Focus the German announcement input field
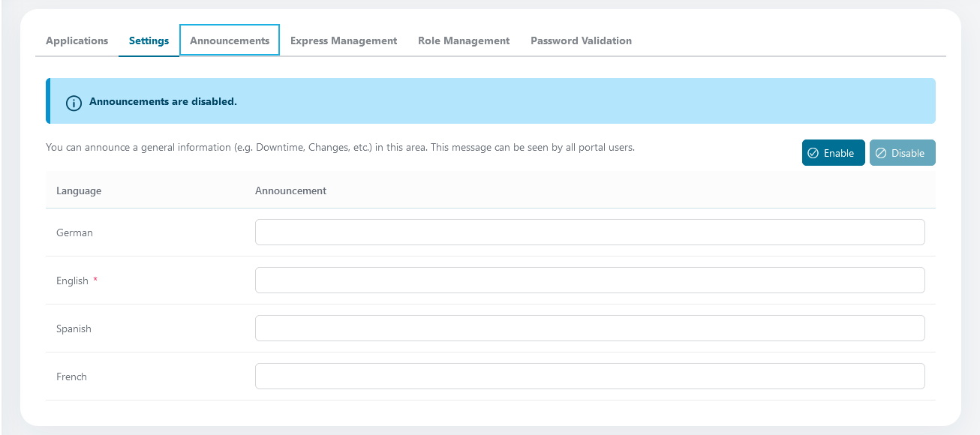 590,232
